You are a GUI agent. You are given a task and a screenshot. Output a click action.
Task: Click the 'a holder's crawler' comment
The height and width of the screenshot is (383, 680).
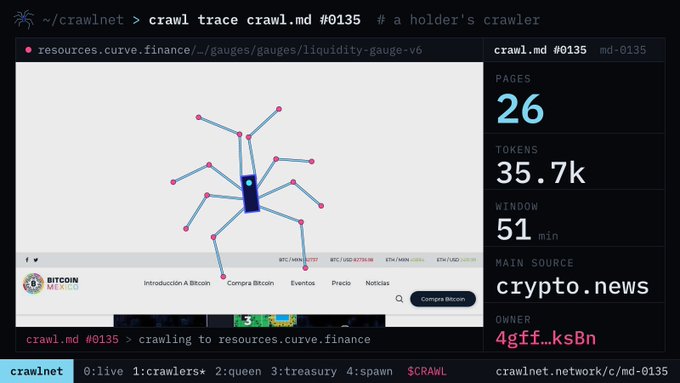[458, 20]
